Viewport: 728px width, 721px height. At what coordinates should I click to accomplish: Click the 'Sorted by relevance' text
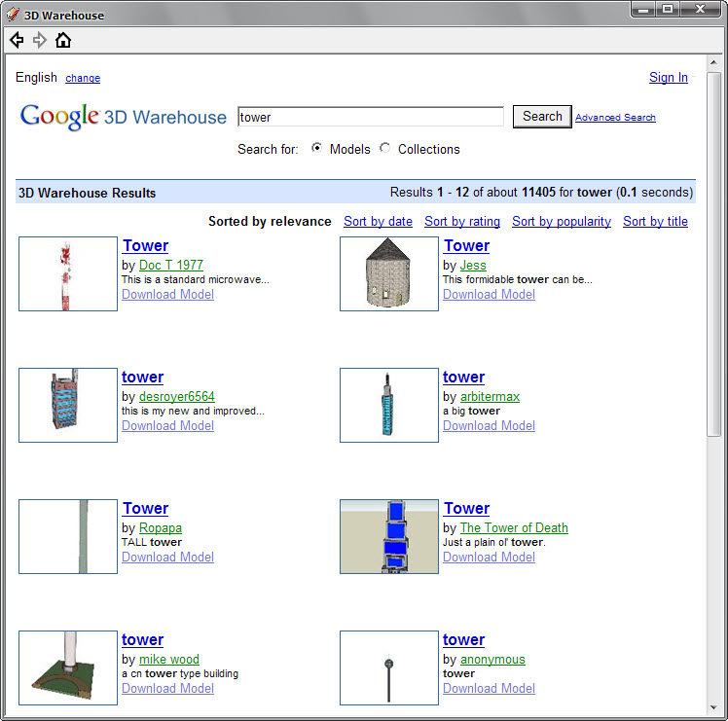click(270, 222)
